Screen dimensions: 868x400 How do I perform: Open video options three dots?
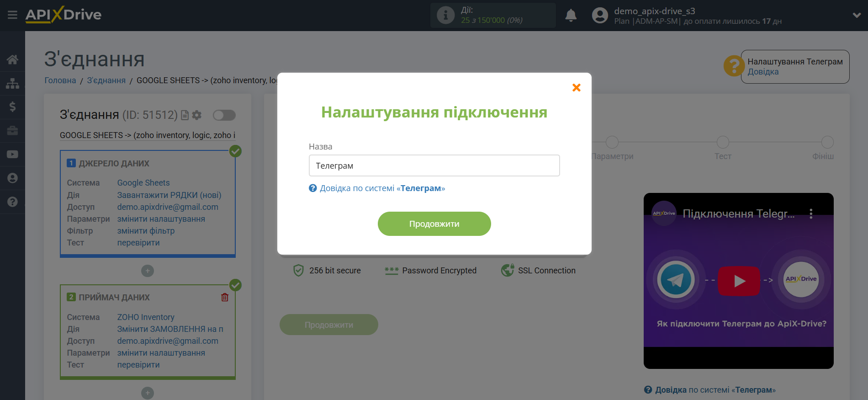pos(811,213)
